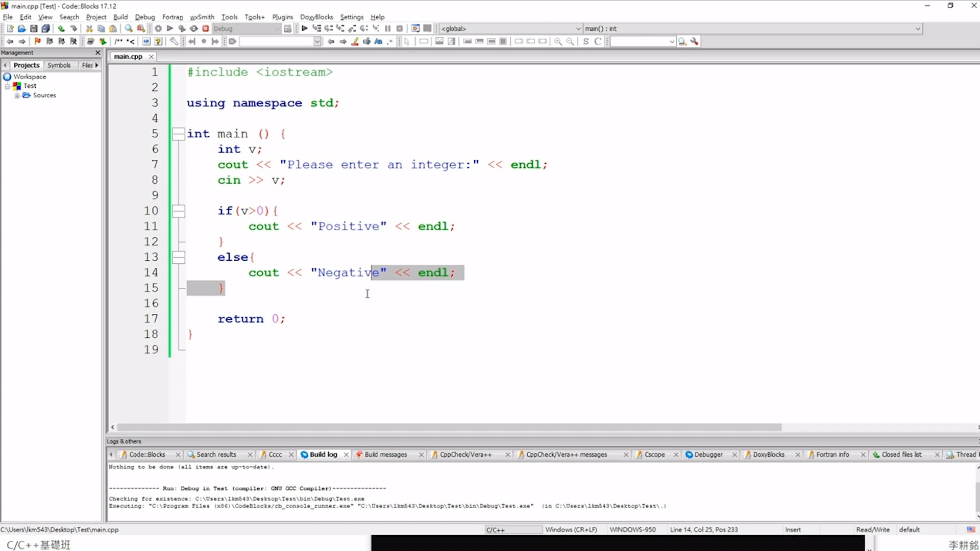Expand the Sources folder in tree
Viewport: 980px width, 551px height.
click(17, 95)
